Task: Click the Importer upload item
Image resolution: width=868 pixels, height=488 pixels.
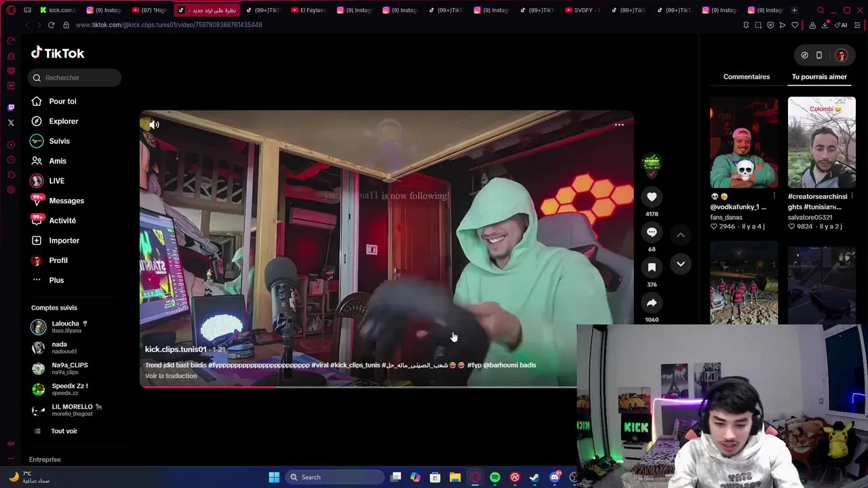Action: [x=55, y=241]
